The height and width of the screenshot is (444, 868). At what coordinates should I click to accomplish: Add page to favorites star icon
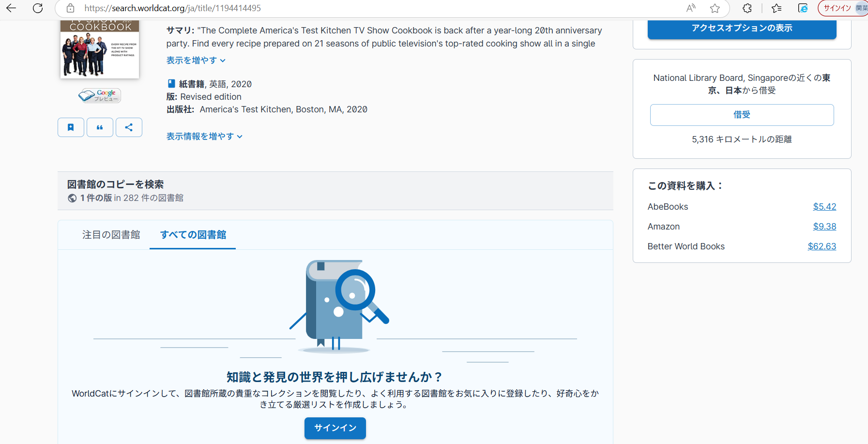pos(715,8)
